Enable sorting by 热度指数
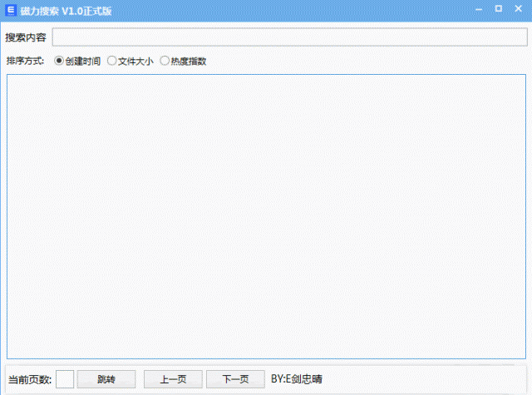532x395 pixels. (x=165, y=61)
